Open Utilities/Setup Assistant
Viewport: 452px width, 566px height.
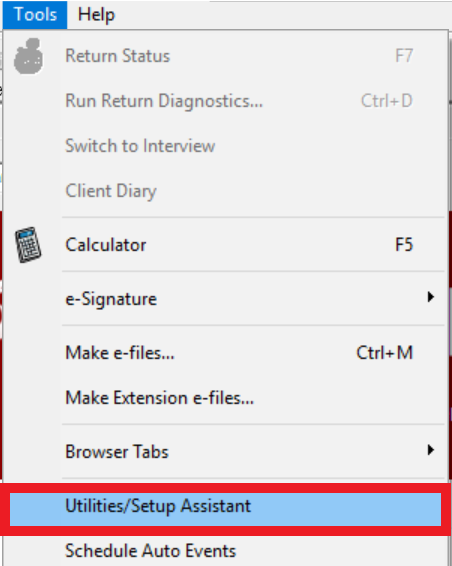[225, 509]
